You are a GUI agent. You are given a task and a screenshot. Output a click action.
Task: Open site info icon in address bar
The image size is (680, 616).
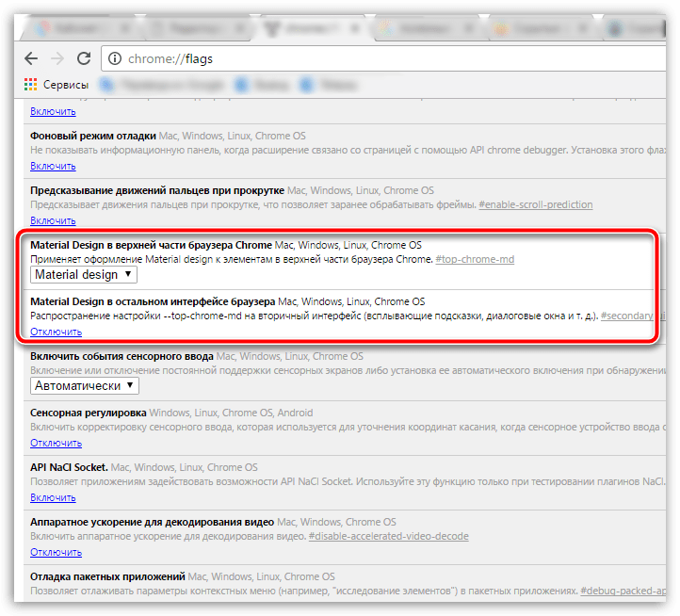click(x=115, y=58)
